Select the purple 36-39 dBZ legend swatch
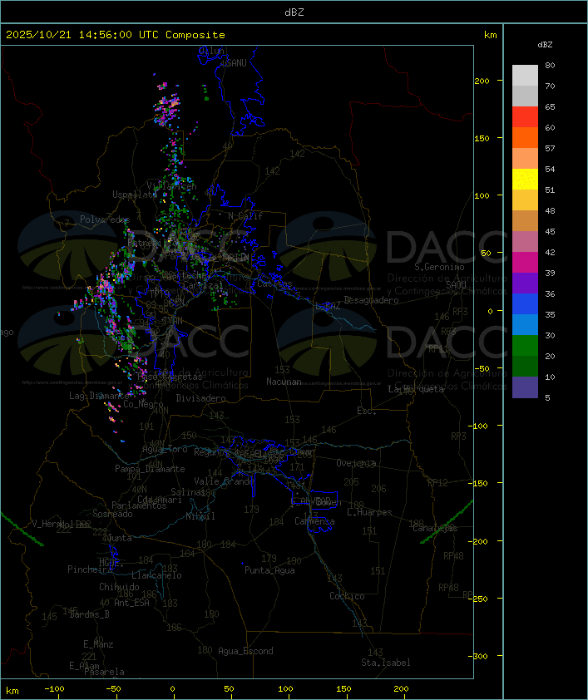 [x=525, y=283]
